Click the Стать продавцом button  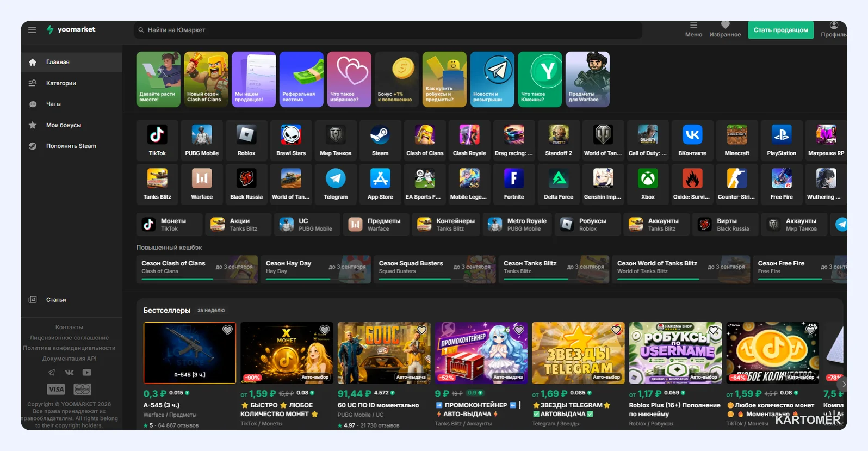pyautogui.click(x=780, y=30)
